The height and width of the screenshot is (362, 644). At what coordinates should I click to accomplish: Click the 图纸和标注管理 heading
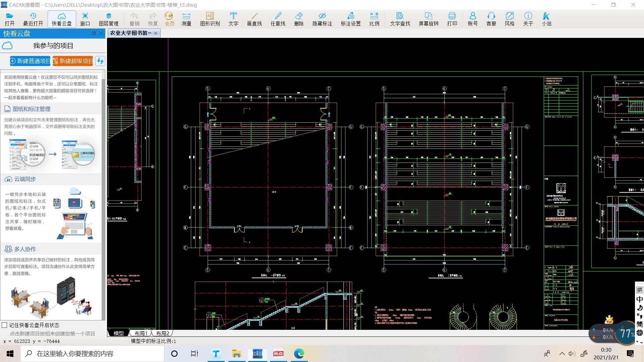pyautogui.click(x=32, y=109)
